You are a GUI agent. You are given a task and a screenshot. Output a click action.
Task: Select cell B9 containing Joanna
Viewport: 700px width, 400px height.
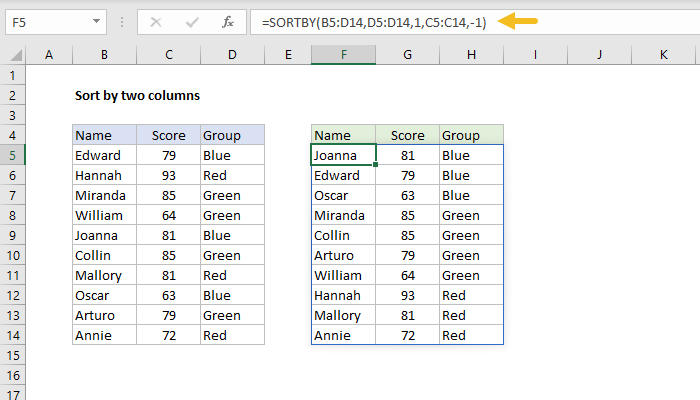[104, 235]
